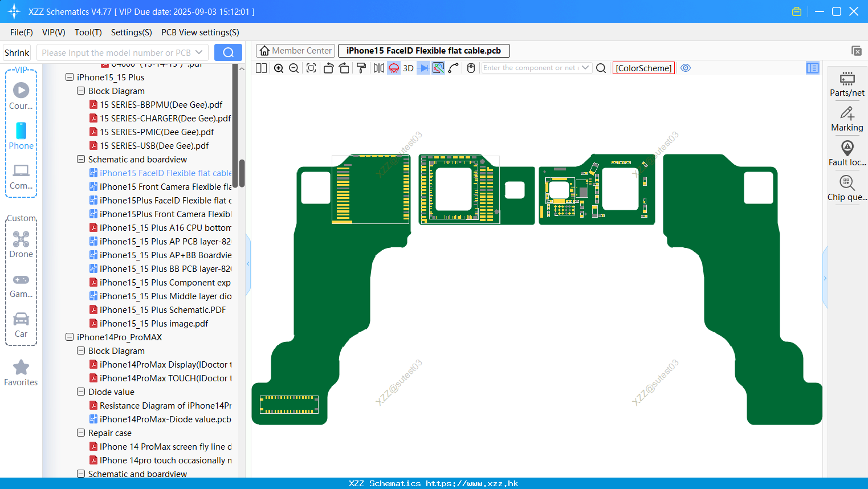Select the Marking tool
This screenshot has height=489, width=868.
point(847,119)
